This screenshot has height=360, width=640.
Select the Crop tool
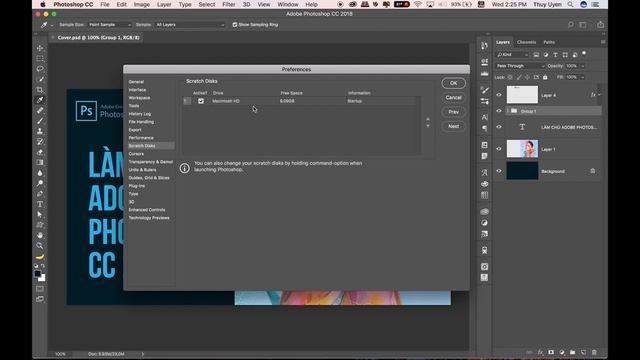(40, 89)
